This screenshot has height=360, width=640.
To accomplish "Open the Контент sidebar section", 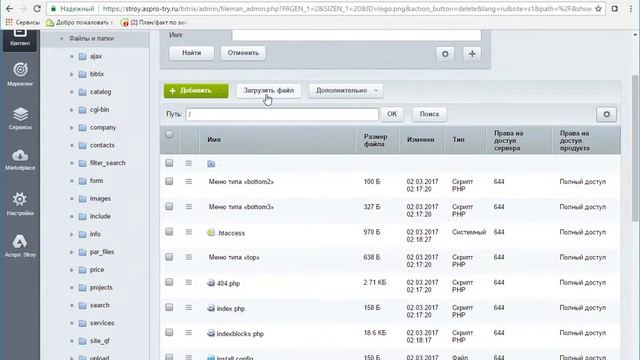I will (20, 38).
